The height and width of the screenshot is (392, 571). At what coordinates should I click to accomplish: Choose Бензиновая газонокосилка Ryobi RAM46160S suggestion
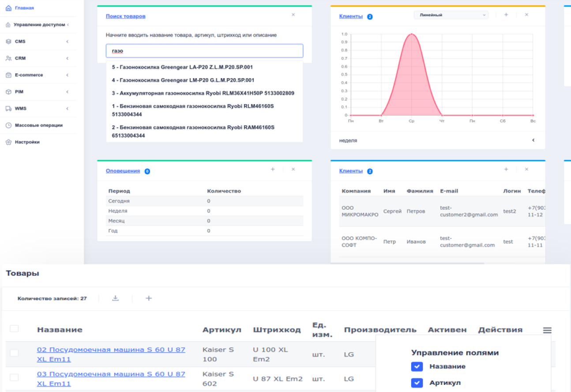(x=204, y=132)
